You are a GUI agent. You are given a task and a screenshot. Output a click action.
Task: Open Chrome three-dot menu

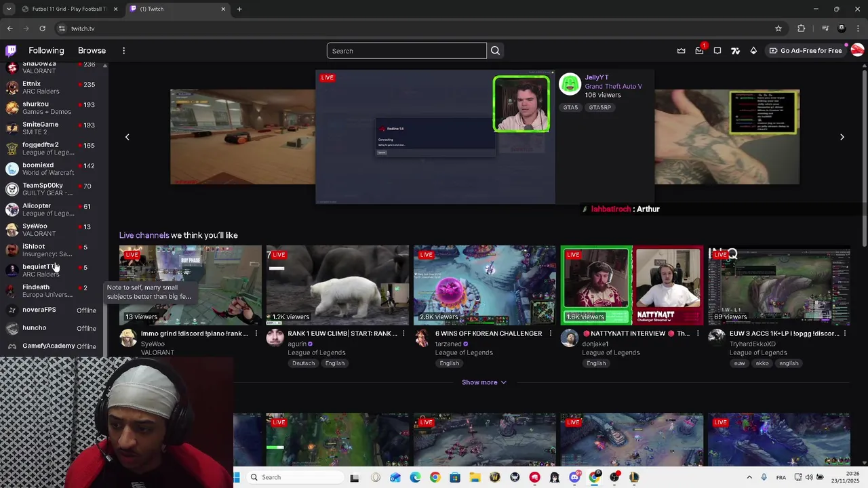859,28
